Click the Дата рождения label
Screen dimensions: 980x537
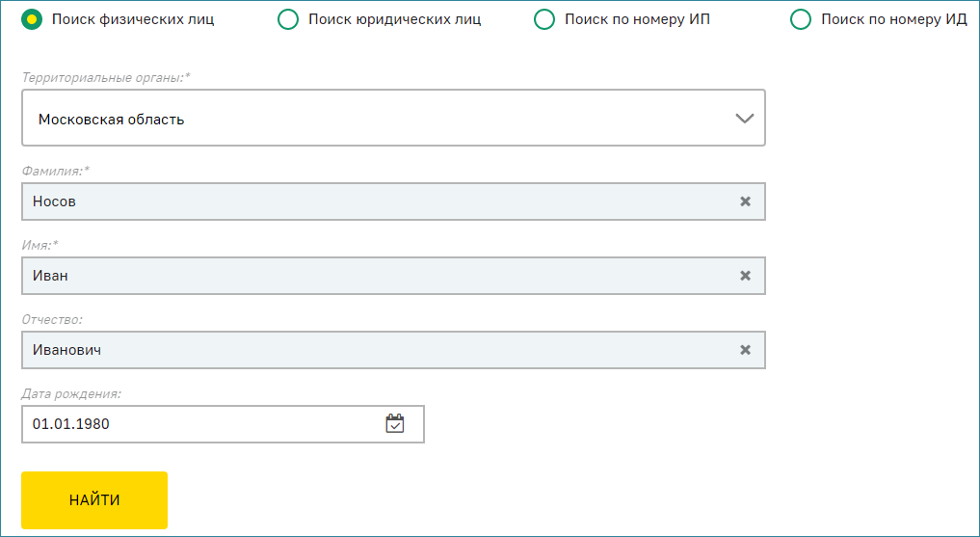click(71, 394)
